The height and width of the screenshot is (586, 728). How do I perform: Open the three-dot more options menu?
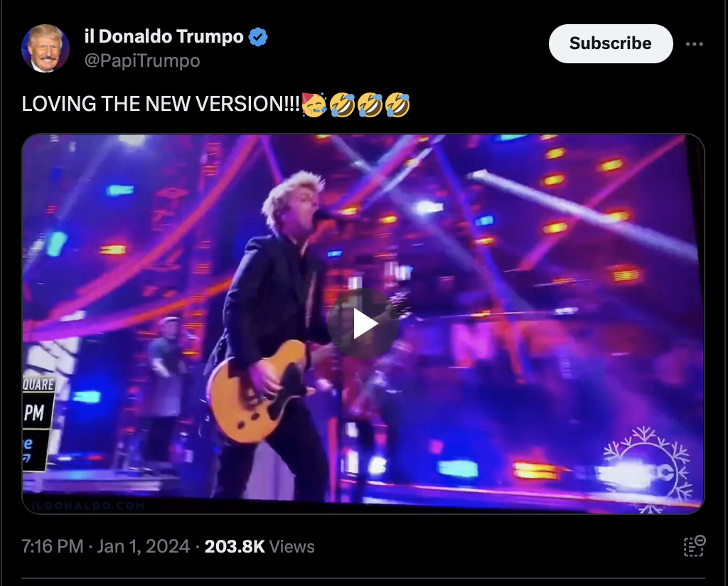click(694, 44)
